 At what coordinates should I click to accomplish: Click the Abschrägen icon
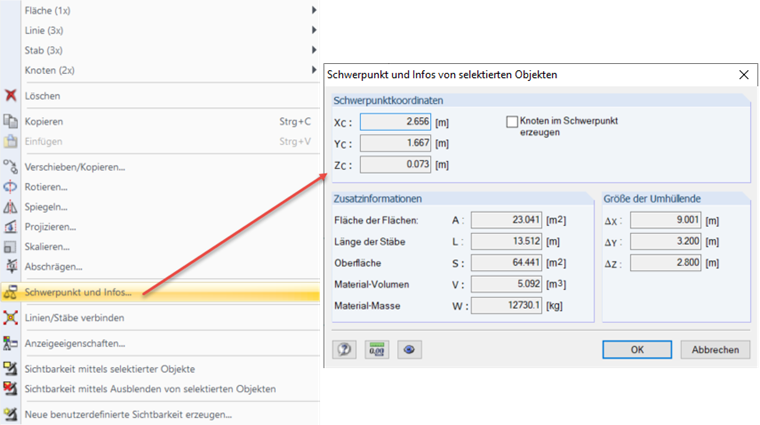click(x=10, y=266)
